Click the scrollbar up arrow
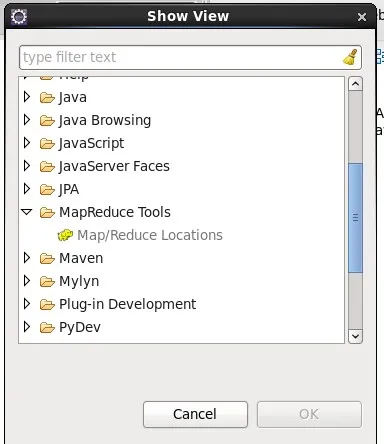384x444 pixels. coord(355,84)
